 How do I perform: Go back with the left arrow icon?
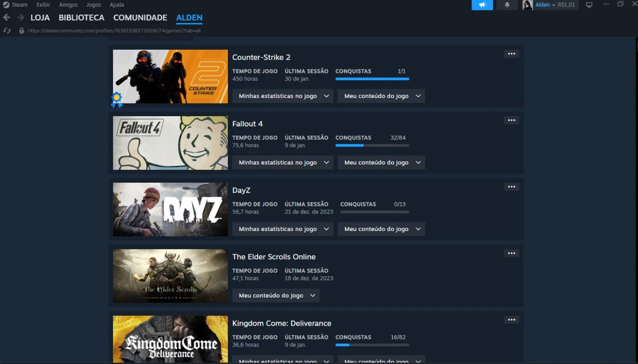(x=6, y=17)
